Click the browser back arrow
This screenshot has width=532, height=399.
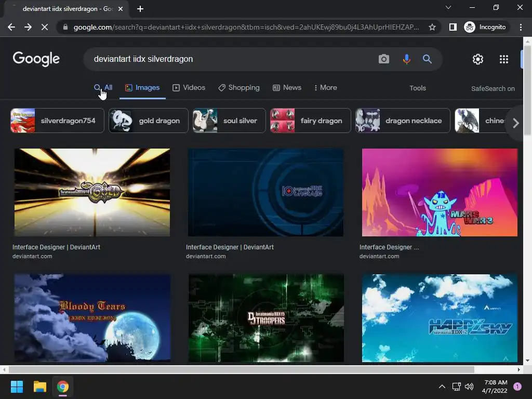[11, 27]
